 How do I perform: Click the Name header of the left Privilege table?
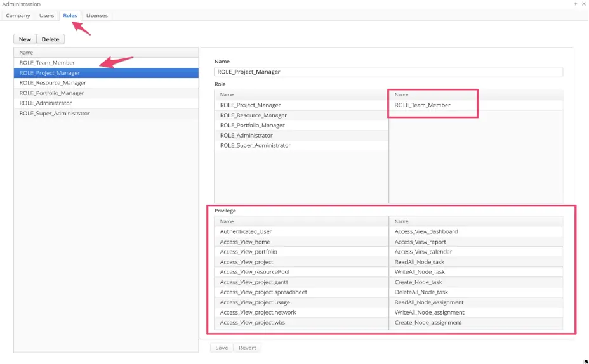(x=301, y=222)
